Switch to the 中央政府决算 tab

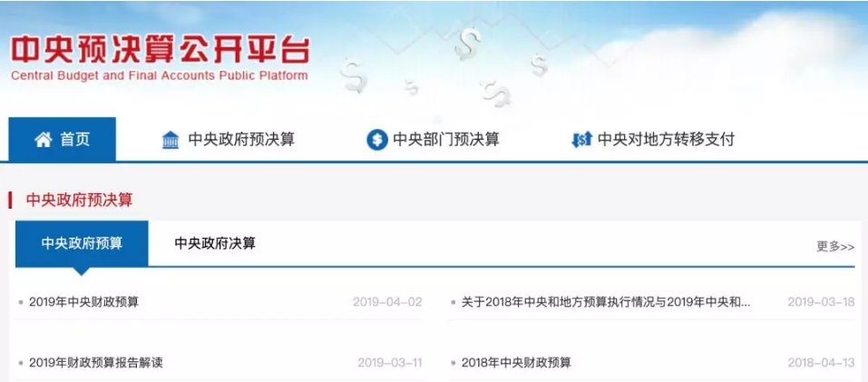(215, 243)
